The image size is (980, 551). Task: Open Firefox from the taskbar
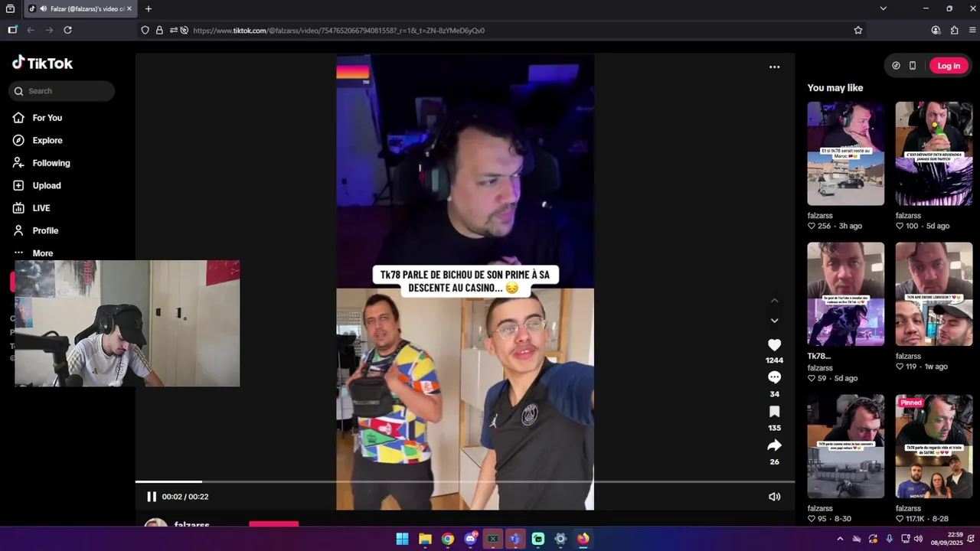point(583,539)
